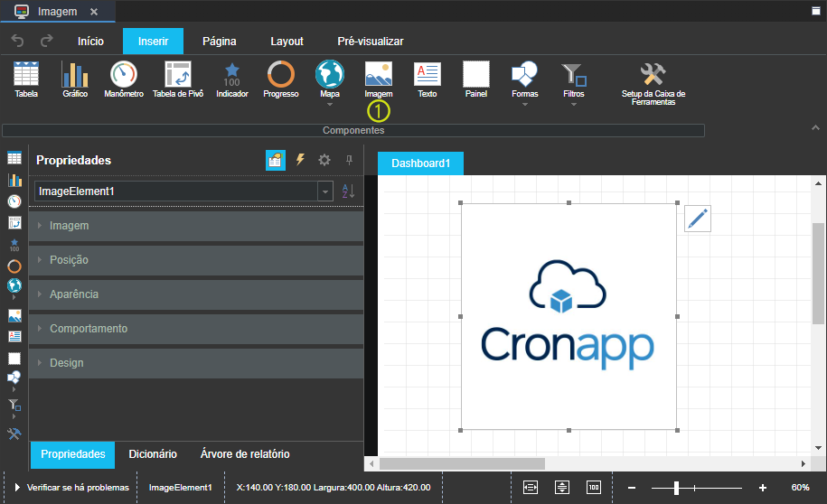Click the pencil edit icon beside image
The image size is (827, 504).
(x=697, y=219)
